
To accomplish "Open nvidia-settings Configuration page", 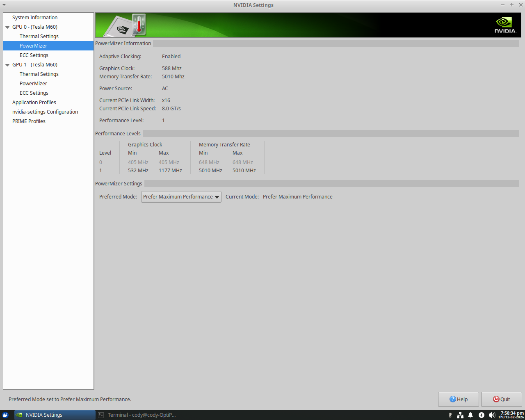I will (x=45, y=112).
